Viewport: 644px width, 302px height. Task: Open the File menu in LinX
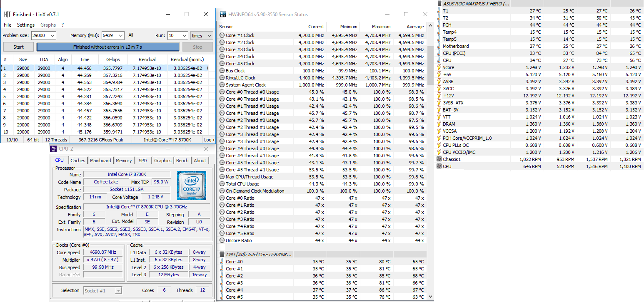point(7,25)
